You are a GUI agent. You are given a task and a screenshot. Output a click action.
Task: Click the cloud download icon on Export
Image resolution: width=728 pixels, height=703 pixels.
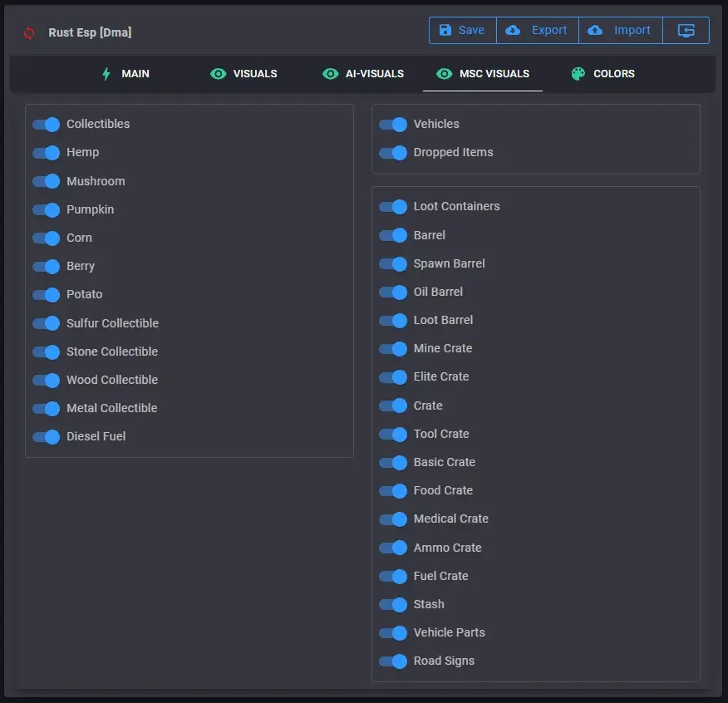[x=514, y=31]
